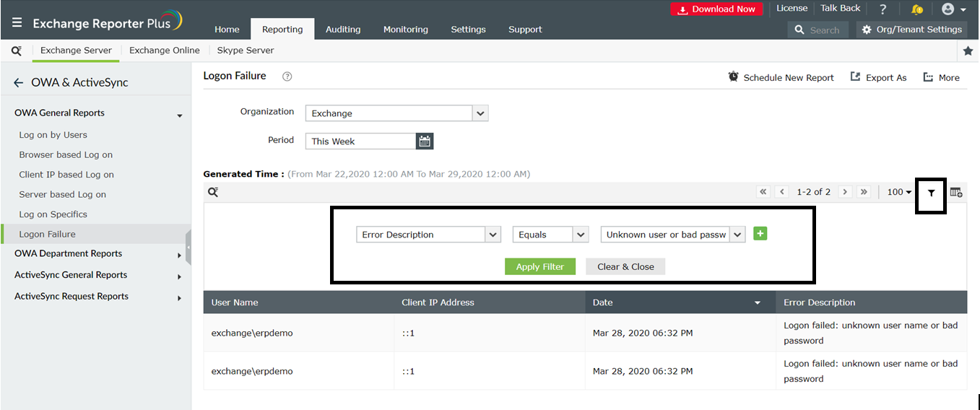Click the header Search field
980x410 pixels.
coord(818,30)
